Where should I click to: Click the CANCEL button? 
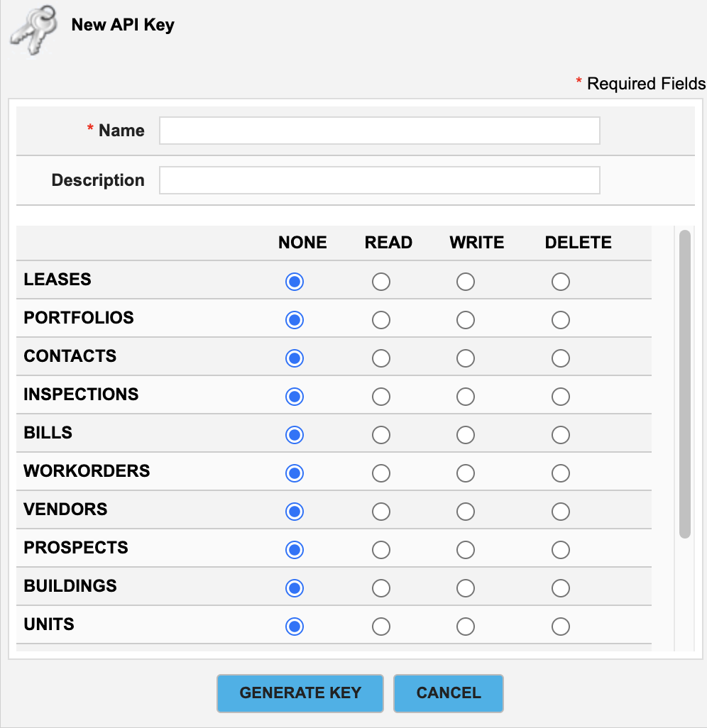click(x=449, y=693)
